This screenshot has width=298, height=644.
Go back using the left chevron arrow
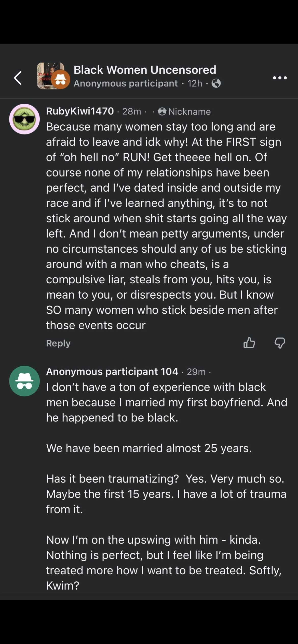[18, 78]
